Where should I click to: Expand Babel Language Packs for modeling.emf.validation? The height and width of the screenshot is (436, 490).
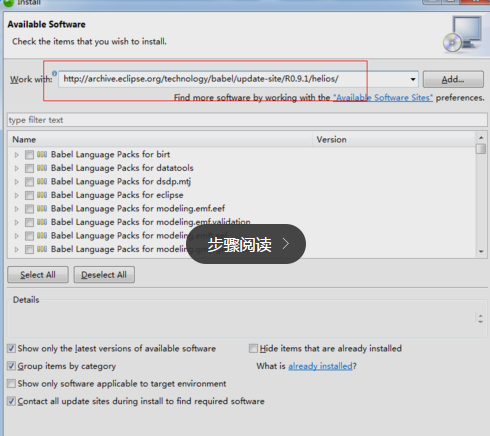16,222
